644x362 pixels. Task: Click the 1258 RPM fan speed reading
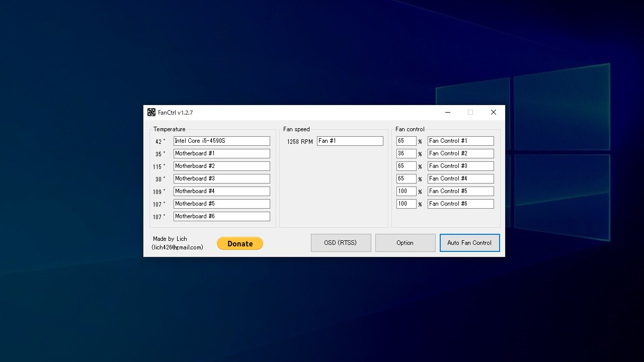pyautogui.click(x=300, y=142)
